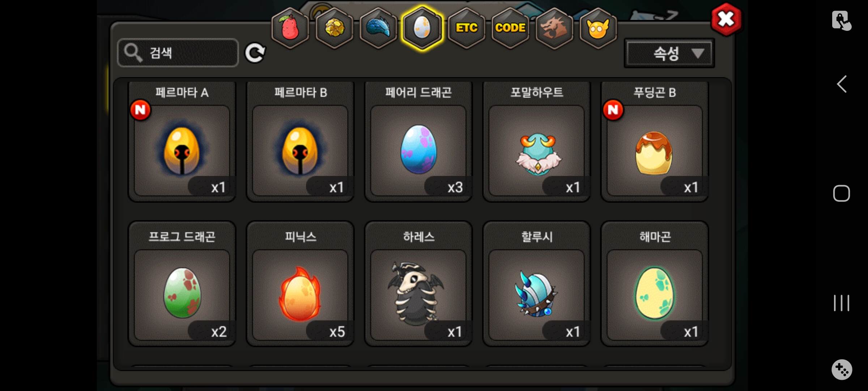Focus the 검색 search field

pos(178,53)
